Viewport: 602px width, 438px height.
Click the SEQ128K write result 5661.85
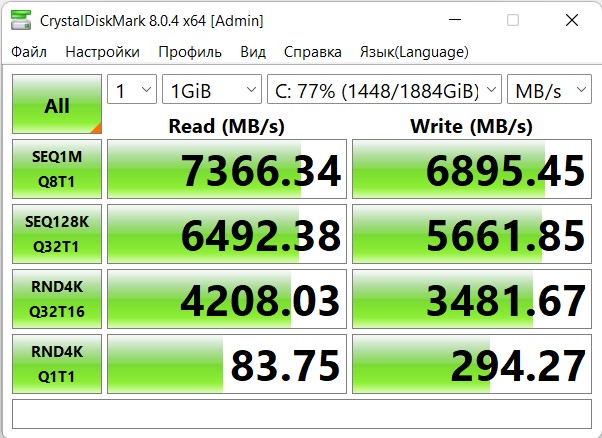pyautogui.click(x=472, y=234)
